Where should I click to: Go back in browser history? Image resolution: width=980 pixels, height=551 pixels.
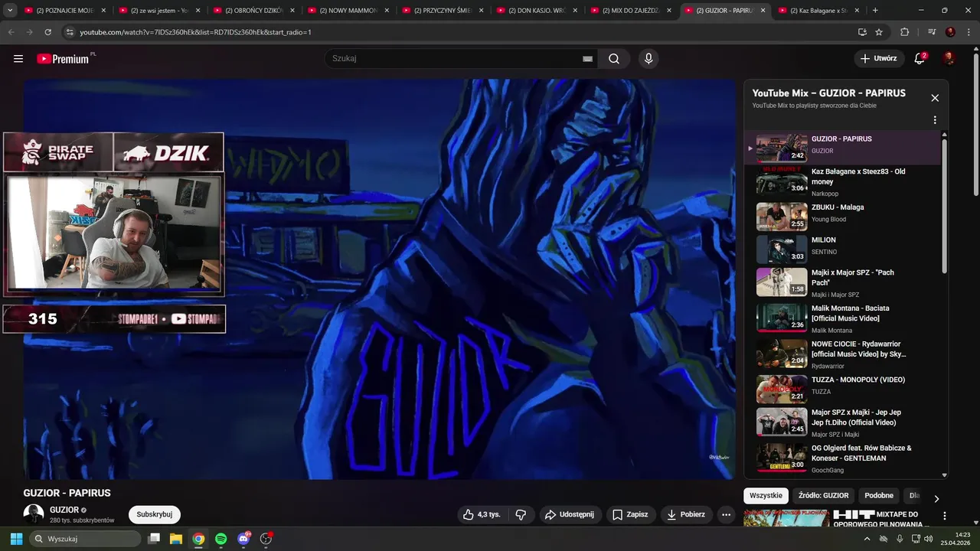[11, 32]
